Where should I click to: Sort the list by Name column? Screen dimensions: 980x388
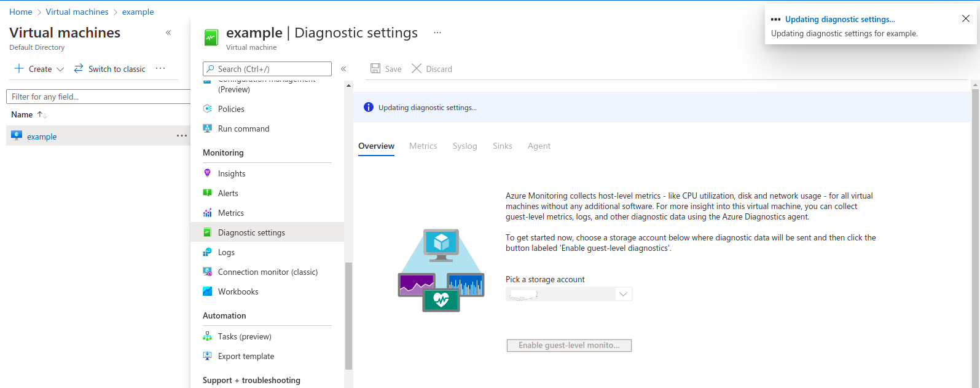pos(42,114)
